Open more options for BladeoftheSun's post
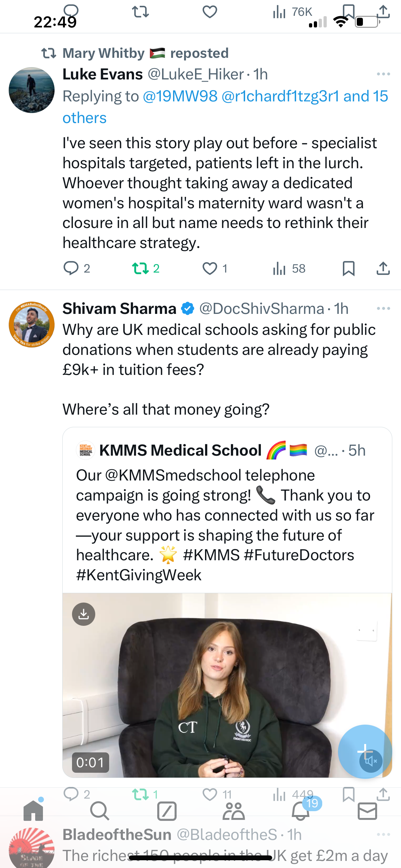 coord(383,834)
